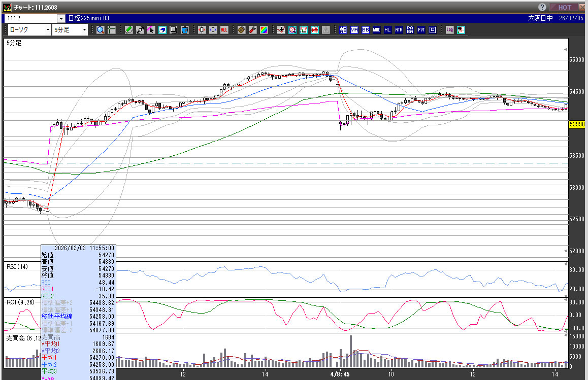This screenshot has height=380, width=588.
Task: Toggle the BB Bollinger Bands indicator
Action: (365, 30)
